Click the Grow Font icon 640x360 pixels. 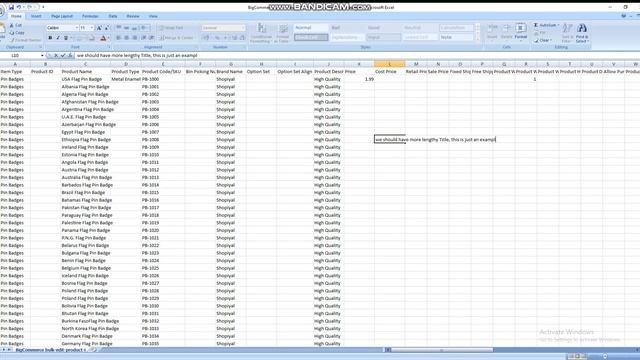pos(99,28)
